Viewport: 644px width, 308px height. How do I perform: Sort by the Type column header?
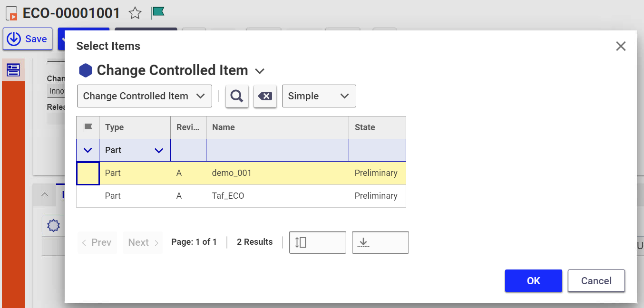click(135, 127)
